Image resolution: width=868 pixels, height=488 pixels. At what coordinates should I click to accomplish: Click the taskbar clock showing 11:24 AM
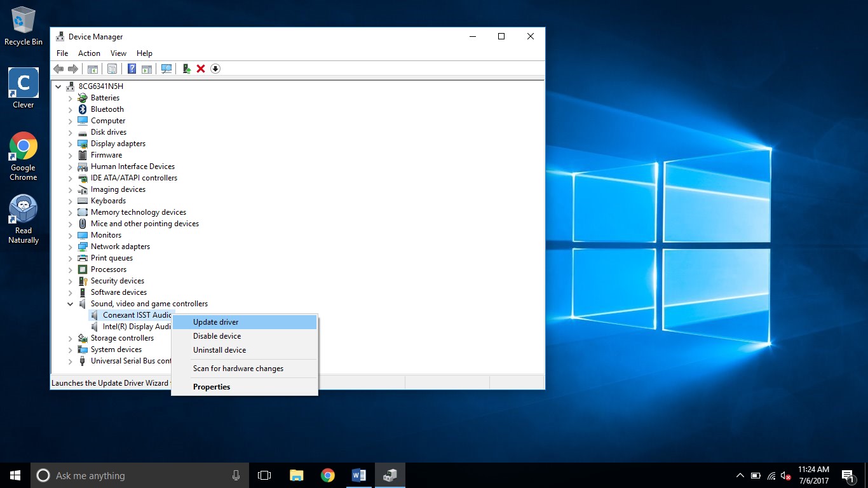pos(814,475)
